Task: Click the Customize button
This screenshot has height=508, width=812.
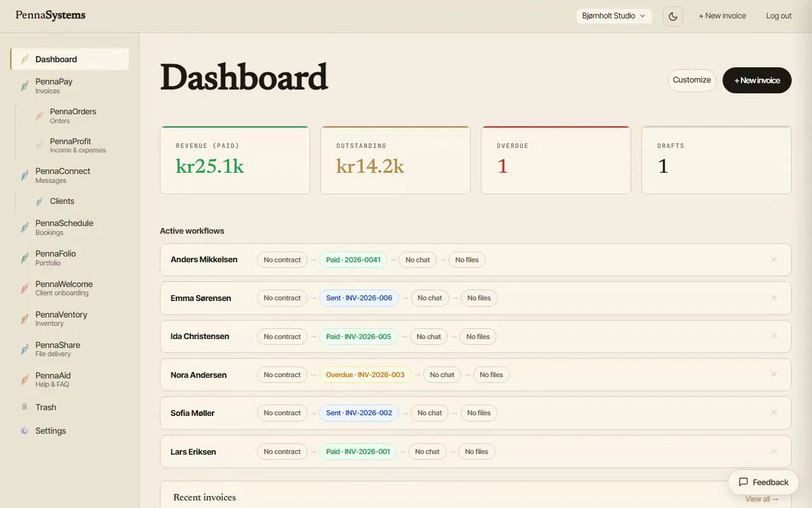Action: [x=691, y=80]
